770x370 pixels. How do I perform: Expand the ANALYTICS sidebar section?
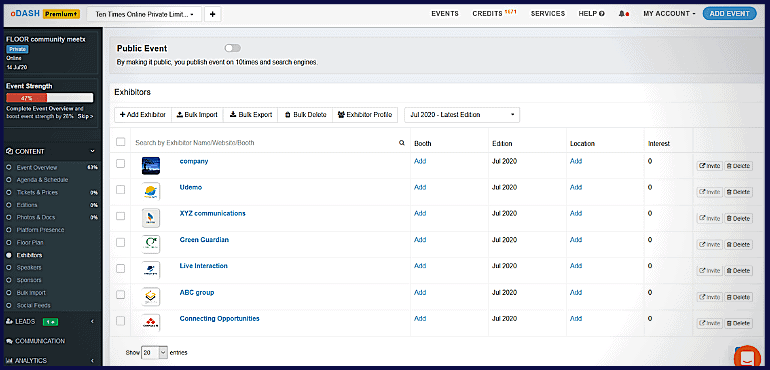click(x=51, y=360)
